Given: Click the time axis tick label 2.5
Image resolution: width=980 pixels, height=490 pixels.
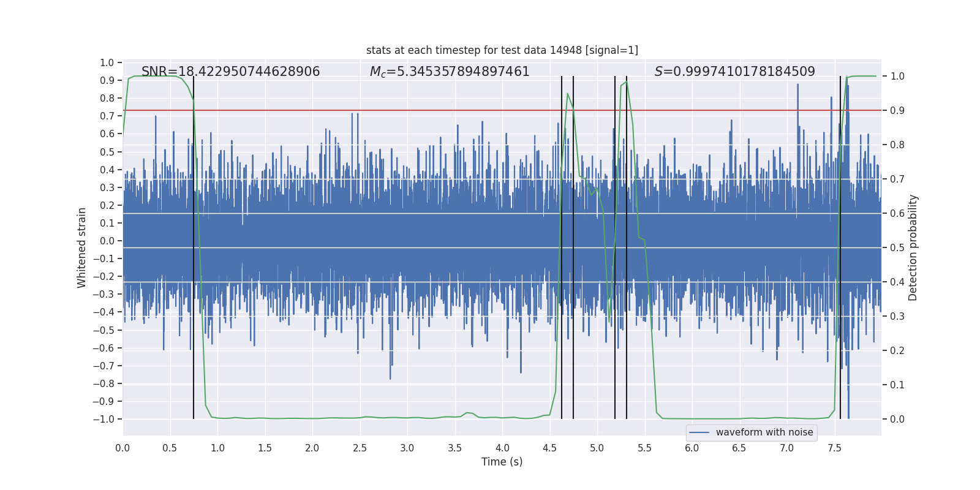Looking at the screenshot, I should 360,448.
